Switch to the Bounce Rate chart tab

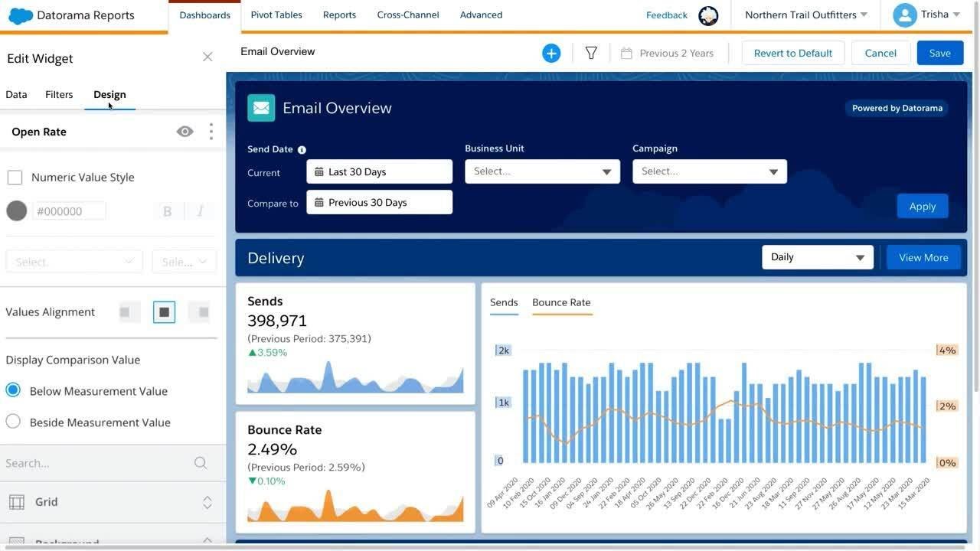(561, 302)
